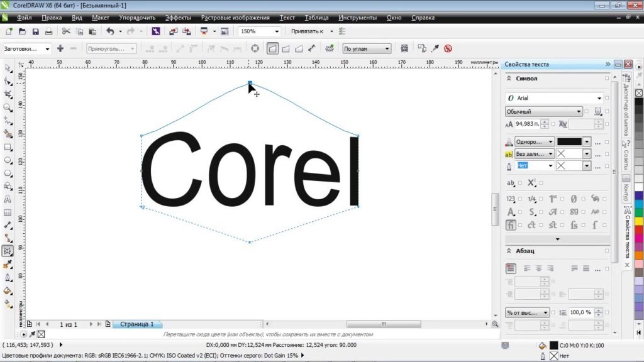Collapse the Символ section
The image size is (644, 362).
[x=509, y=79]
